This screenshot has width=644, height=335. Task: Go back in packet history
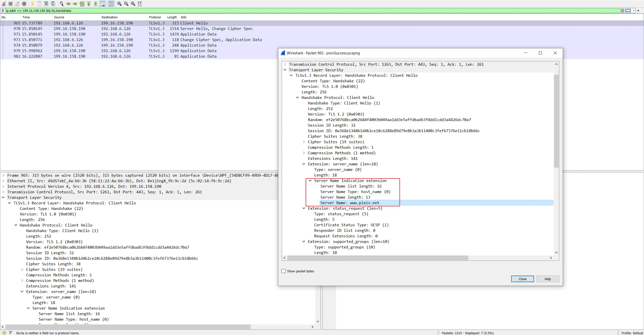[68, 4]
